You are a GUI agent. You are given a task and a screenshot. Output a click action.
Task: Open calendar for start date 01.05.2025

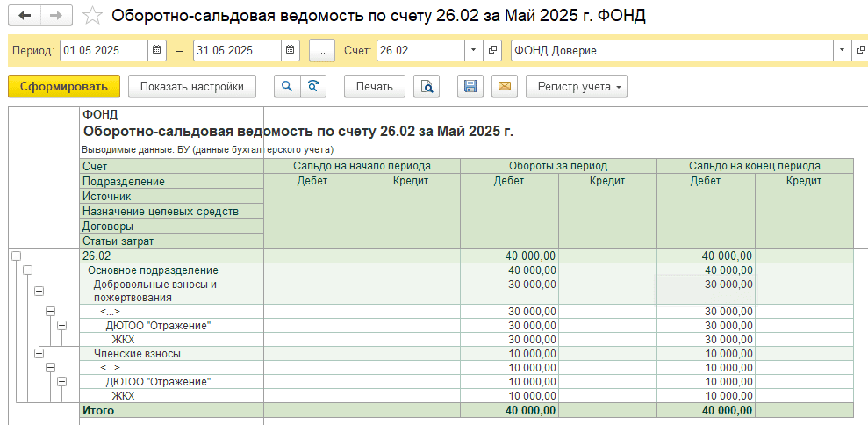click(156, 50)
